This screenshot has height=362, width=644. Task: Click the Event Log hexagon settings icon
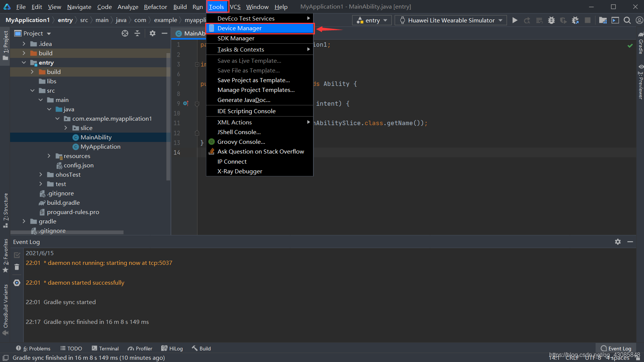click(17, 283)
